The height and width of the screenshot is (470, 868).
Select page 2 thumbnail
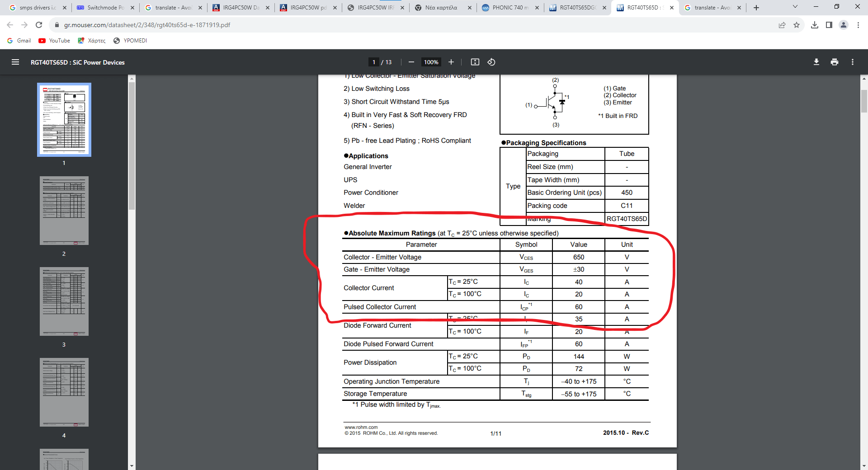[x=64, y=211]
